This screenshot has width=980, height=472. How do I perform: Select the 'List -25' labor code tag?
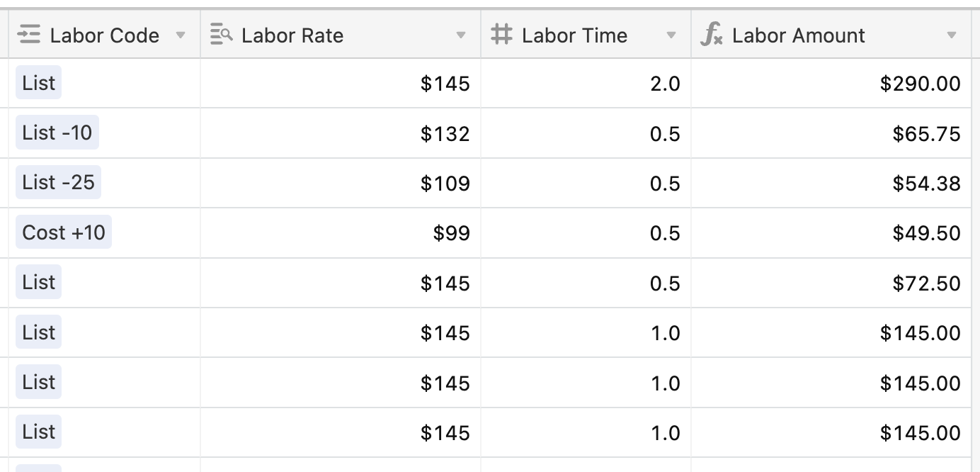[58, 183]
